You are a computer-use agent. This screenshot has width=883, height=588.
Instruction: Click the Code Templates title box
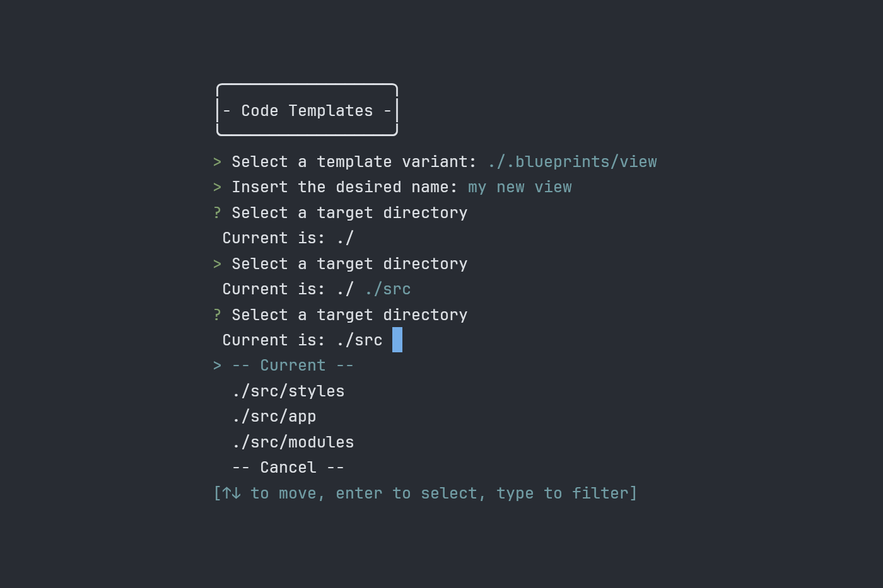[x=307, y=110]
